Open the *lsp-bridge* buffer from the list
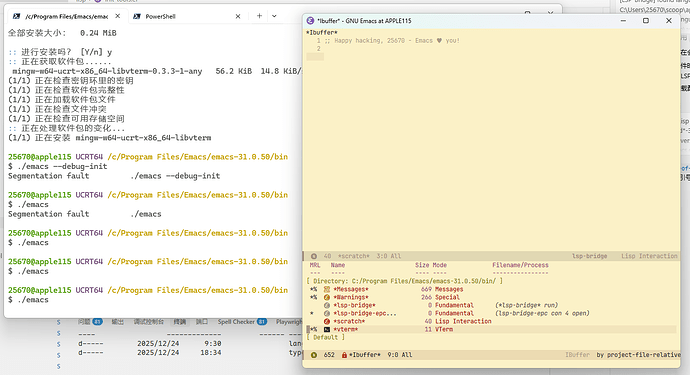 [354, 305]
